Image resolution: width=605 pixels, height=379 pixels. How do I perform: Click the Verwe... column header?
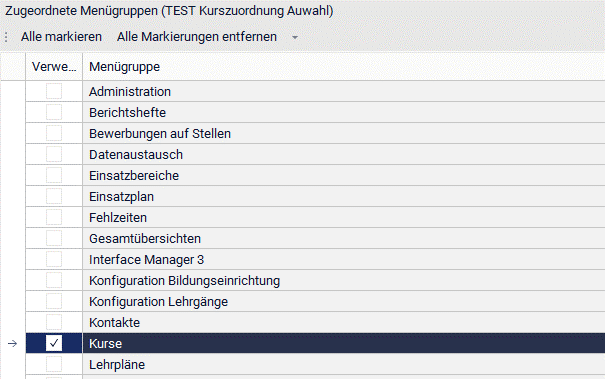click(x=54, y=67)
